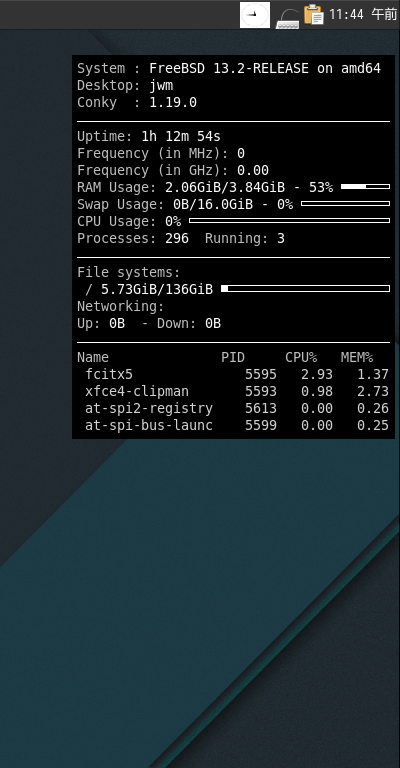Image resolution: width=400 pixels, height=768 pixels.
Task: Click PID 5599 in the process table
Action: click(x=261, y=425)
